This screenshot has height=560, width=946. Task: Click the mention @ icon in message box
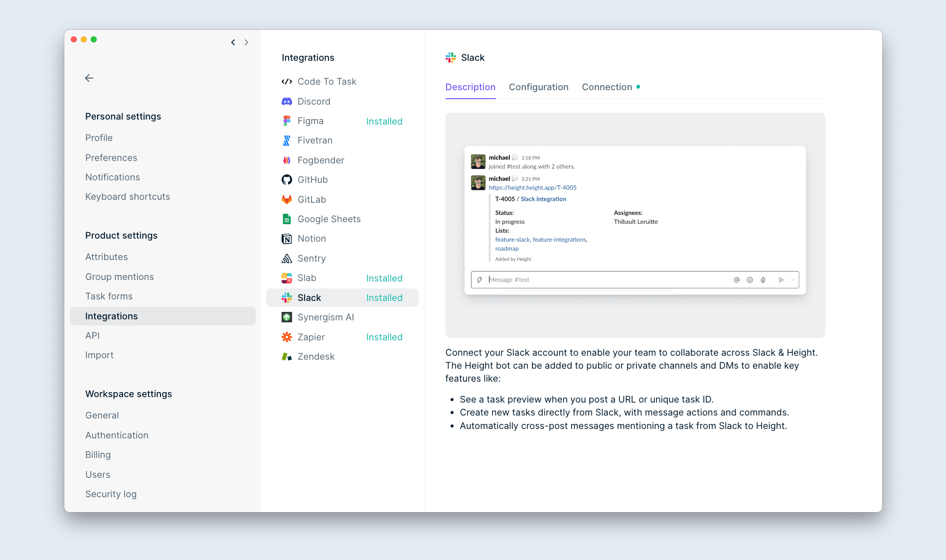point(737,280)
